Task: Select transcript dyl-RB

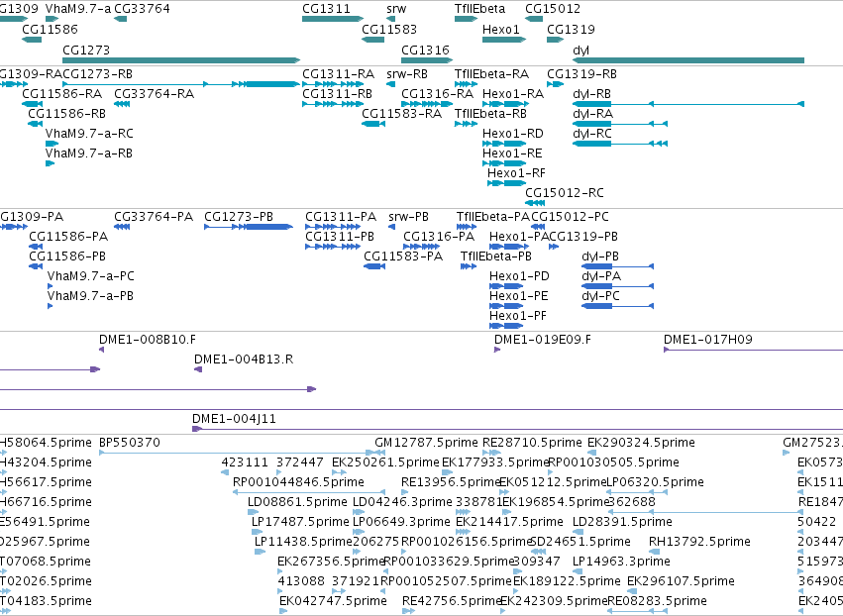Action: [592, 93]
